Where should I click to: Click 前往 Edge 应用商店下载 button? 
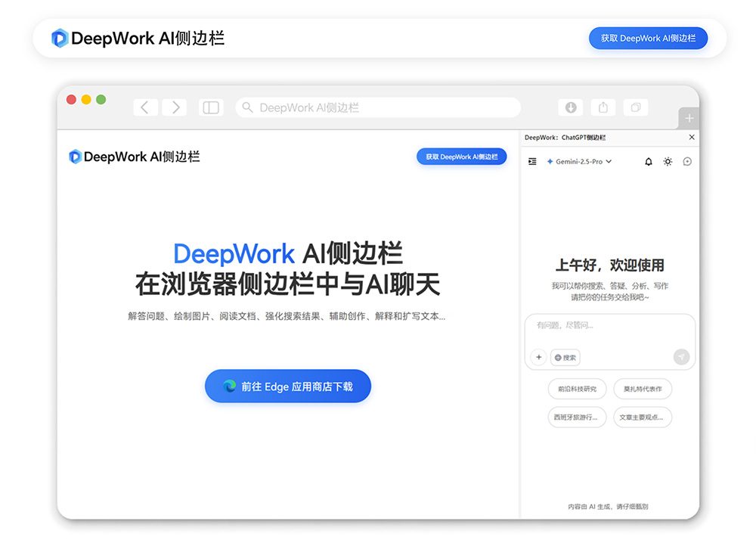point(287,386)
